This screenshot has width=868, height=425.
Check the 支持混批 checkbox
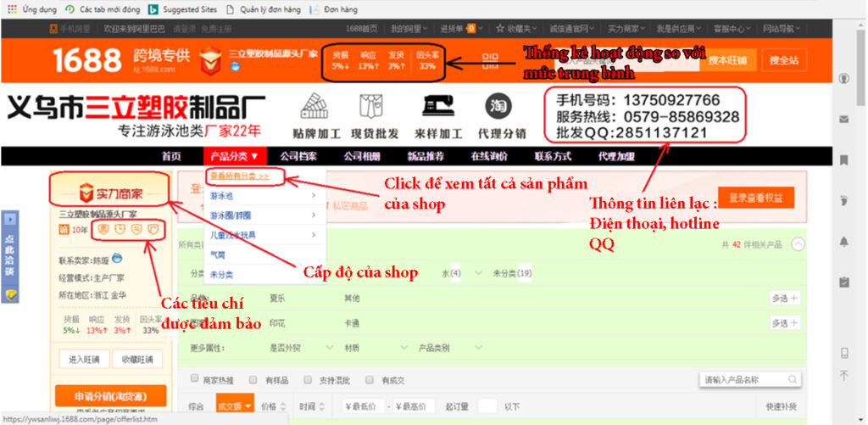(x=308, y=379)
